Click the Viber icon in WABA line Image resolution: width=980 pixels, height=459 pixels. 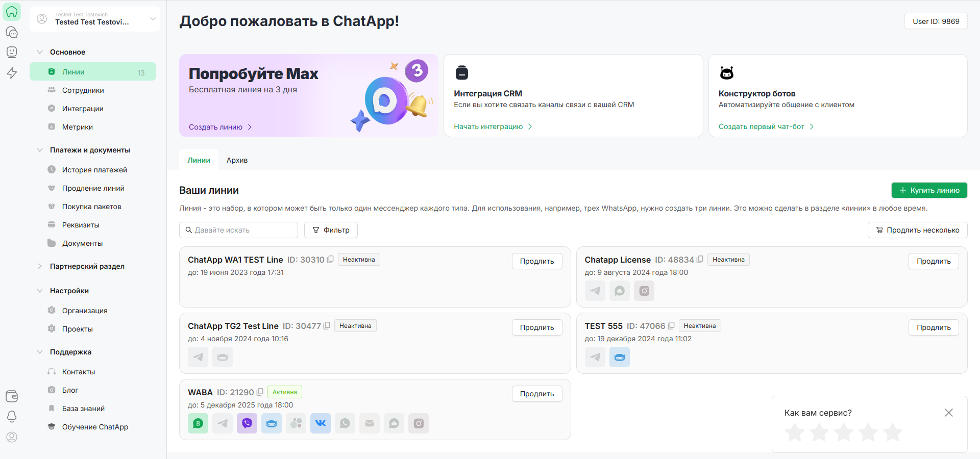[x=247, y=423]
